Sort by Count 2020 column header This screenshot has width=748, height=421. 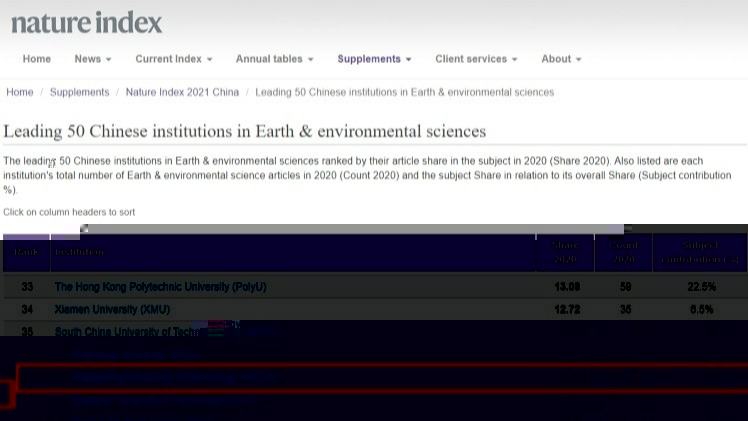tap(623, 252)
